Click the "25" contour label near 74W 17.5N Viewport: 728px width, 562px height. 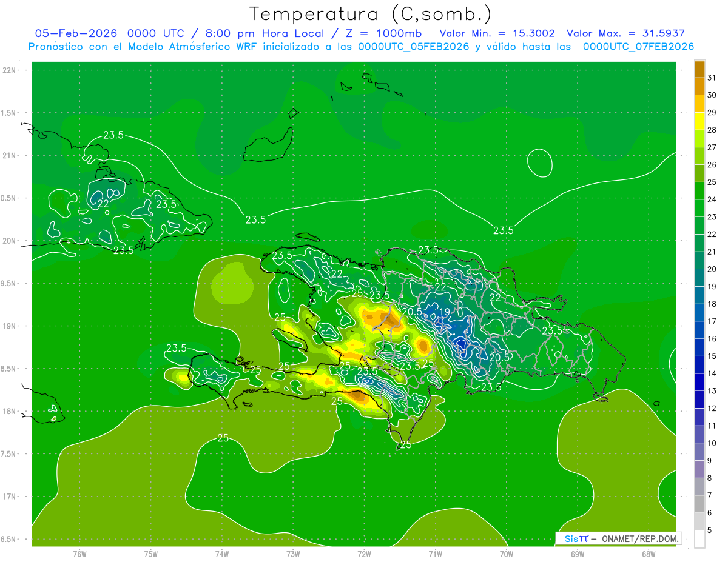pos(223,438)
